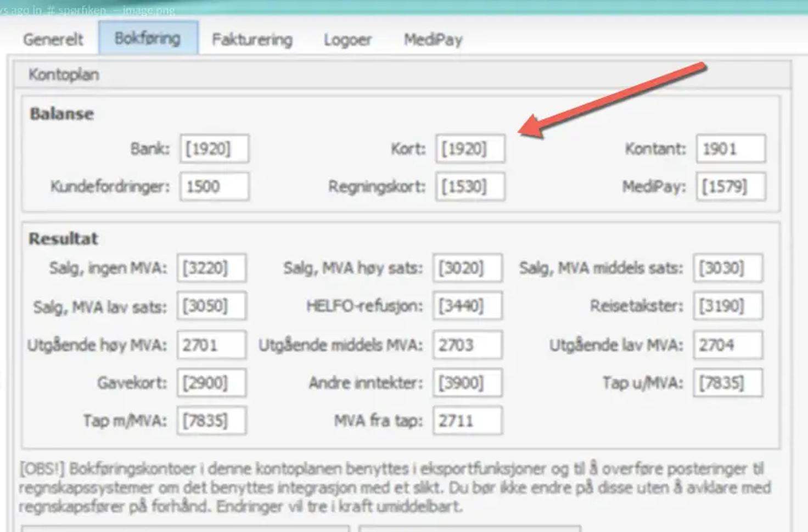The image size is (808, 532).
Task: Select the Utgående høy MVA field
Action: (211, 344)
